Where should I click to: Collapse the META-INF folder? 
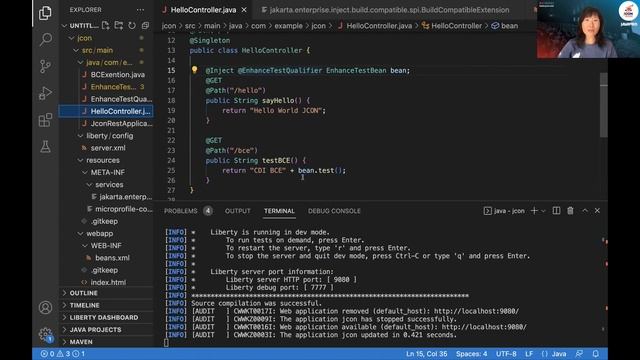tap(85, 173)
